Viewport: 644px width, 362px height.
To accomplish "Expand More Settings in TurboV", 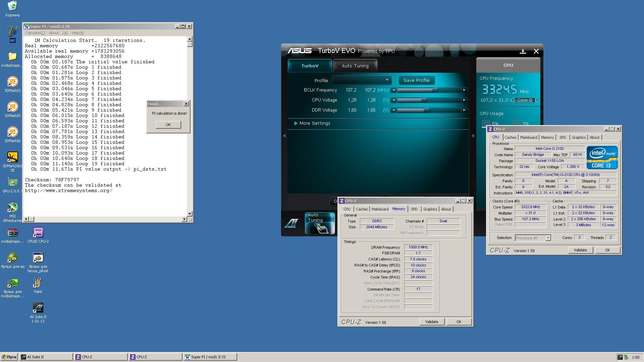I will click(x=312, y=123).
